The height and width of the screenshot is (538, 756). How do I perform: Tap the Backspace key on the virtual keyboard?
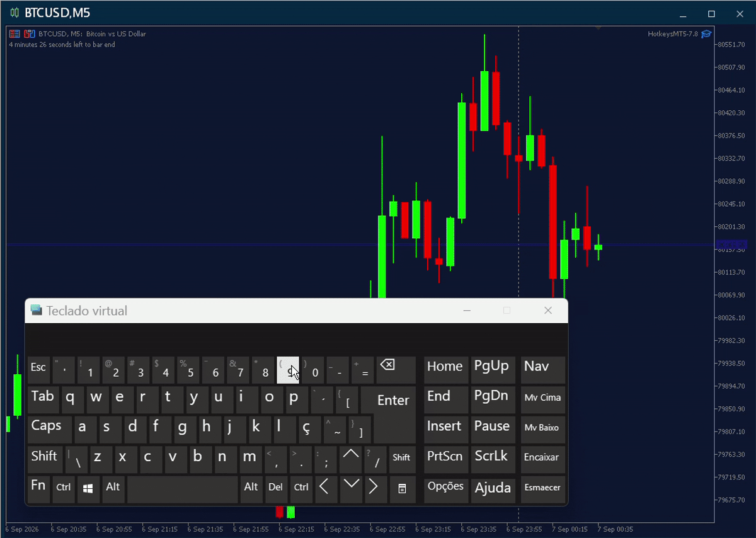(x=396, y=370)
